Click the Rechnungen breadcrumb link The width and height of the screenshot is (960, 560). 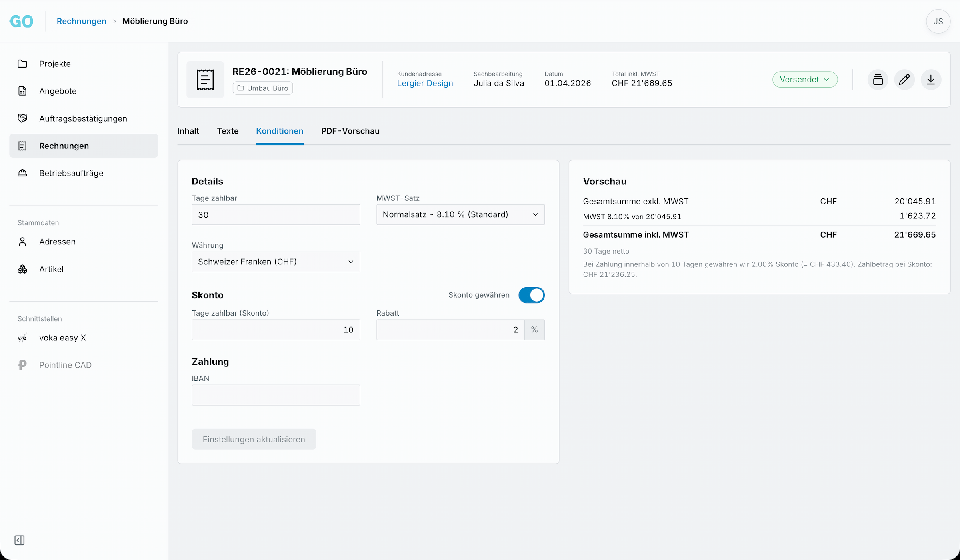point(82,21)
